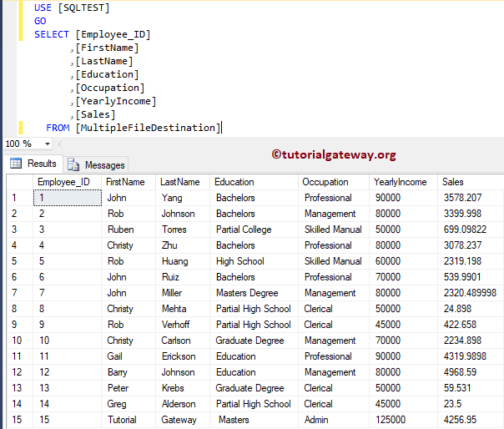Select the Sales column header

tap(471, 182)
